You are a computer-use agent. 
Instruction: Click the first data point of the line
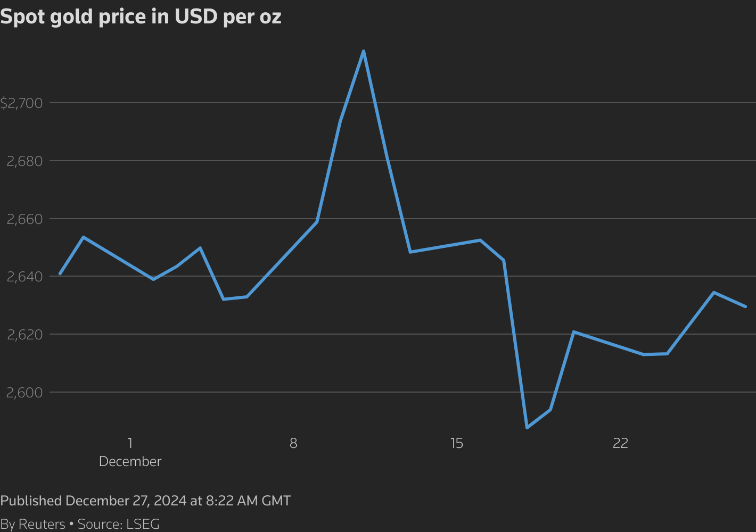click(60, 274)
